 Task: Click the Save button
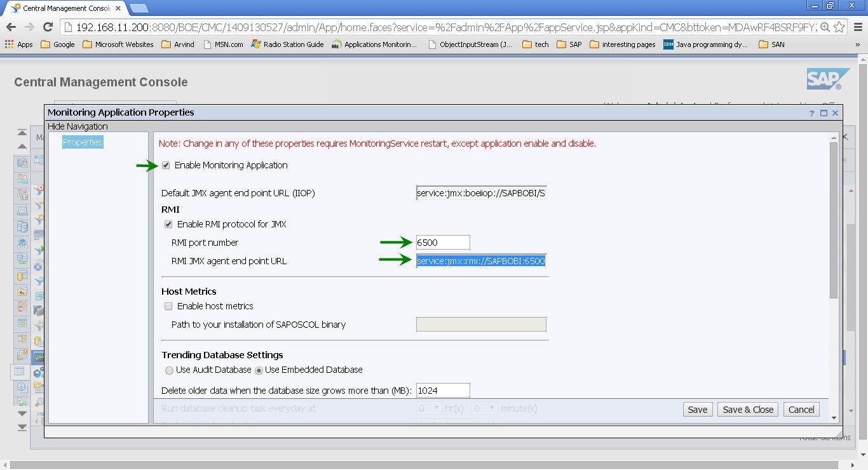click(698, 410)
